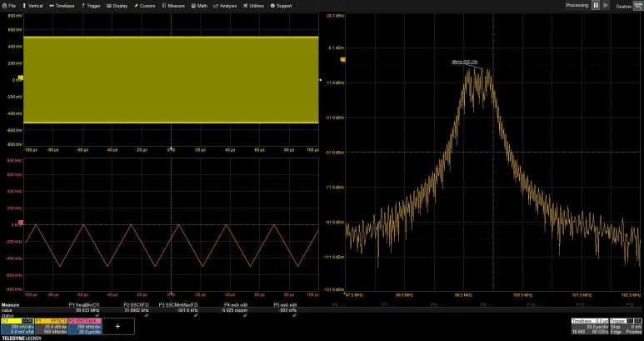Open the Timebase menu

click(62, 6)
